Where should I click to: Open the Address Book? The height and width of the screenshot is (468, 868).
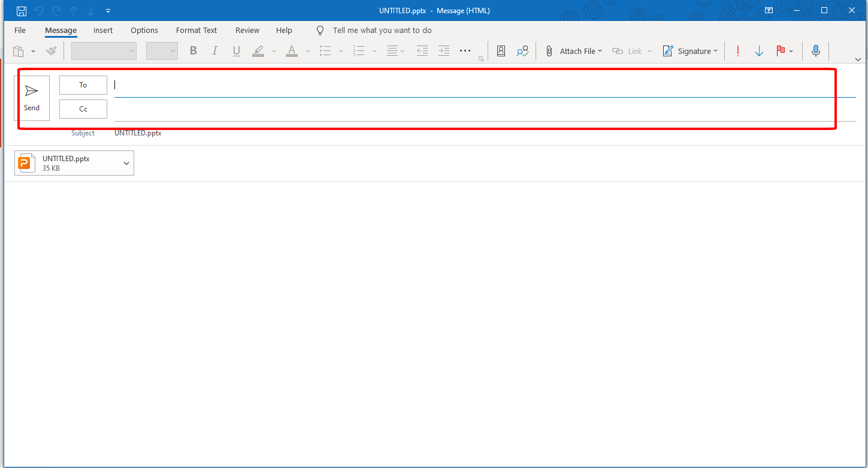point(501,50)
